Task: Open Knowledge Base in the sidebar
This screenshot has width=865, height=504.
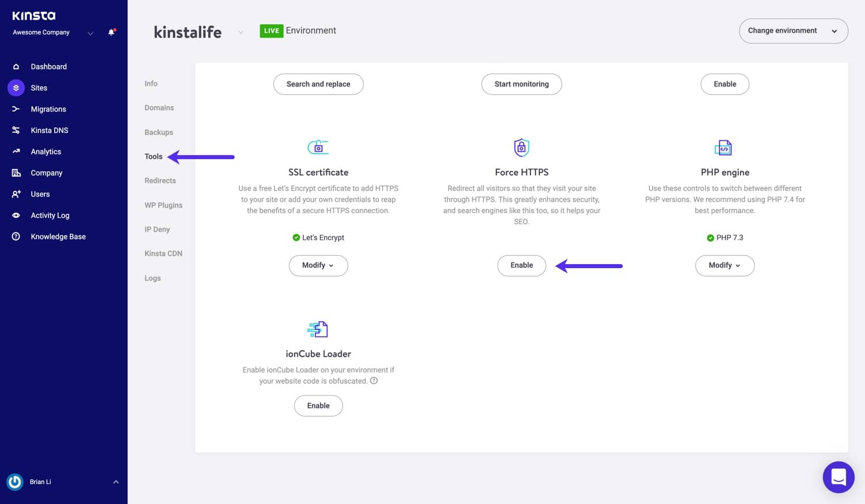Action: click(58, 236)
